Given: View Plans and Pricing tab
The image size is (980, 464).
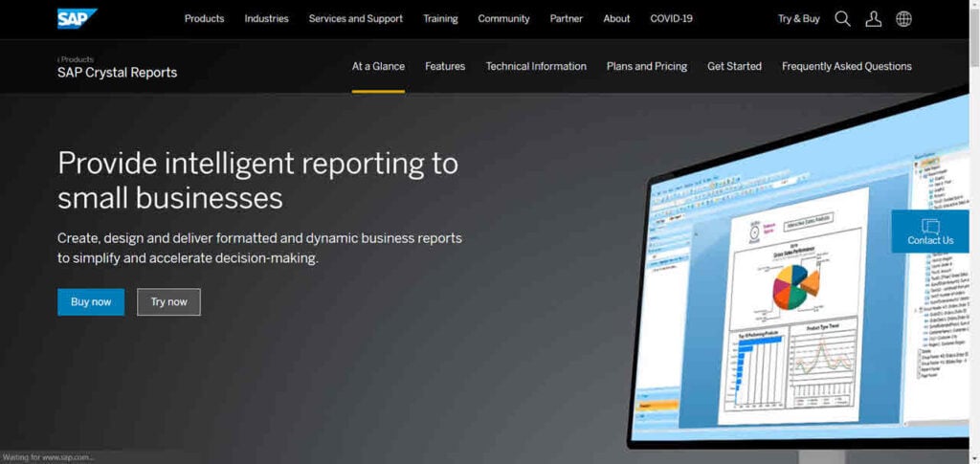Looking at the screenshot, I should pos(647,66).
